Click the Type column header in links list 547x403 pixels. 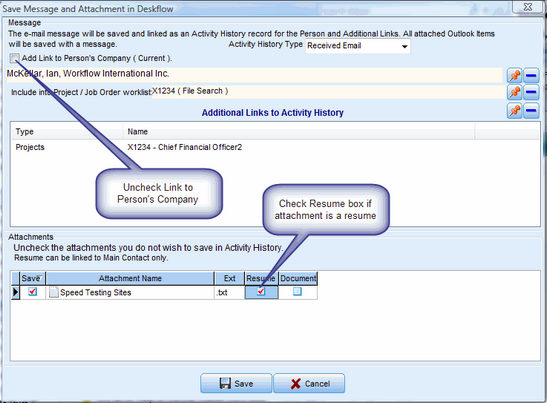pyautogui.click(x=67, y=132)
